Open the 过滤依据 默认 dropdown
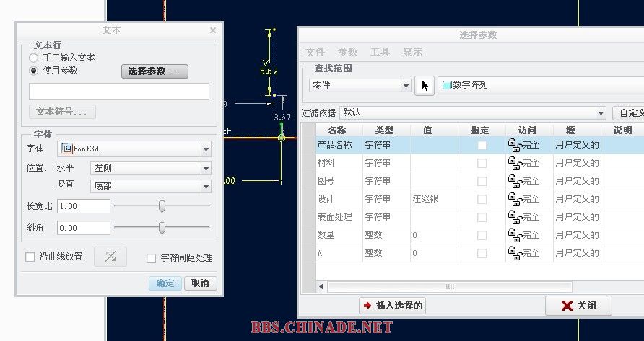Image resolution: width=644 pixels, height=341 pixels. tap(601, 113)
